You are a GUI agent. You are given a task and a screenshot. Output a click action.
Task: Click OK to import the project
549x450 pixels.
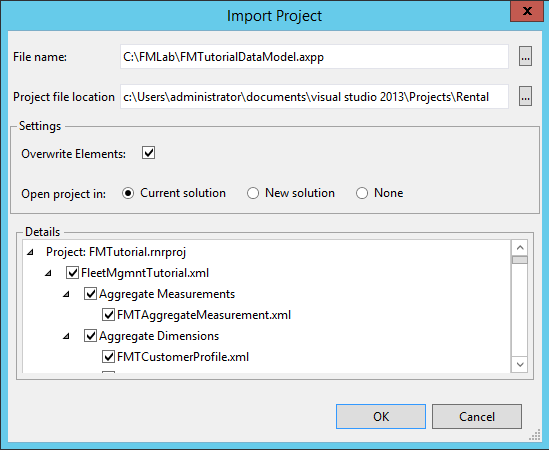tap(381, 416)
